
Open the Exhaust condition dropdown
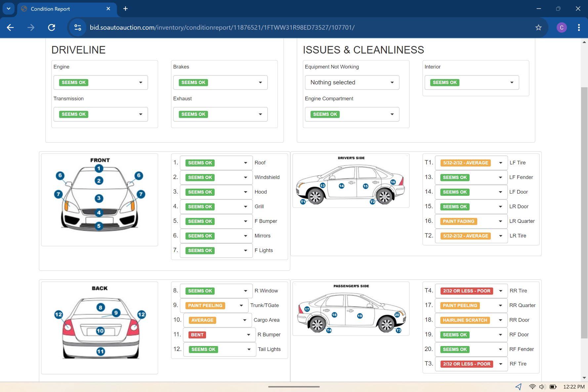(x=220, y=114)
